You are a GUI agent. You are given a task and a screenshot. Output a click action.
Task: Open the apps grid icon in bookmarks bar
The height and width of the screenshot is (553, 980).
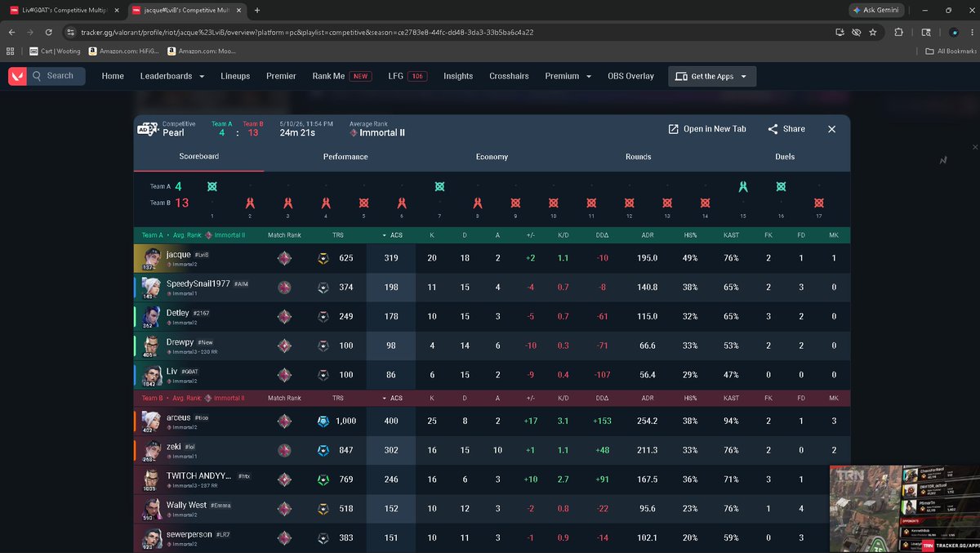tap(11, 51)
